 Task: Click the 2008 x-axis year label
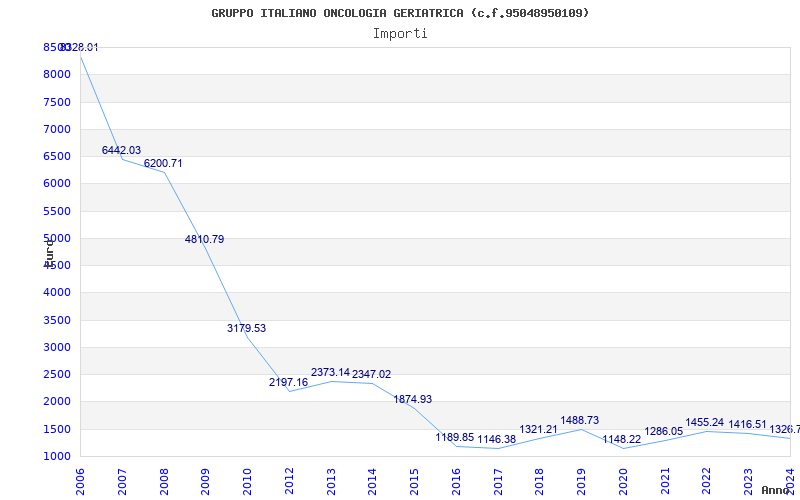pos(164,481)
